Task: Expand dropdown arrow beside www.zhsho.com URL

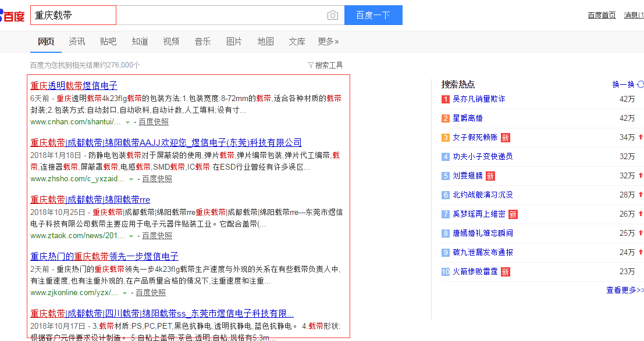Action: [131, 180]
